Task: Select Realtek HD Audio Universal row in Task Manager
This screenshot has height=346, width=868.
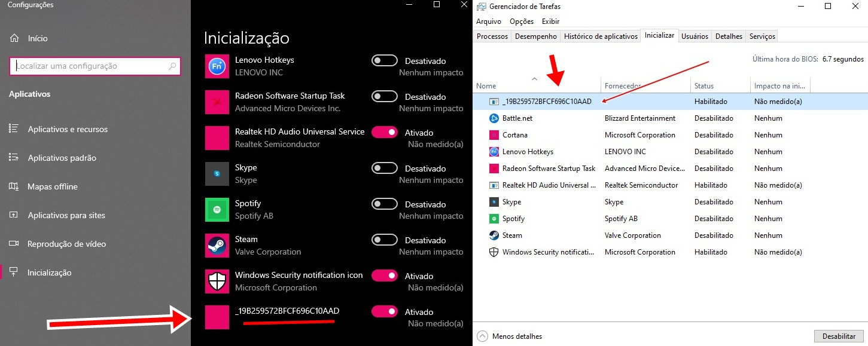Action: 670,185
